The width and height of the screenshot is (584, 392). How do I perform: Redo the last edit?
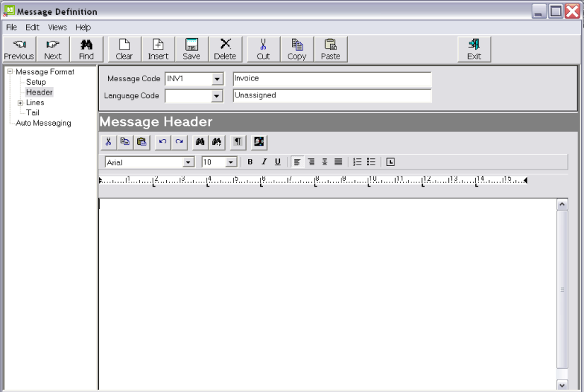click(179, 142)
